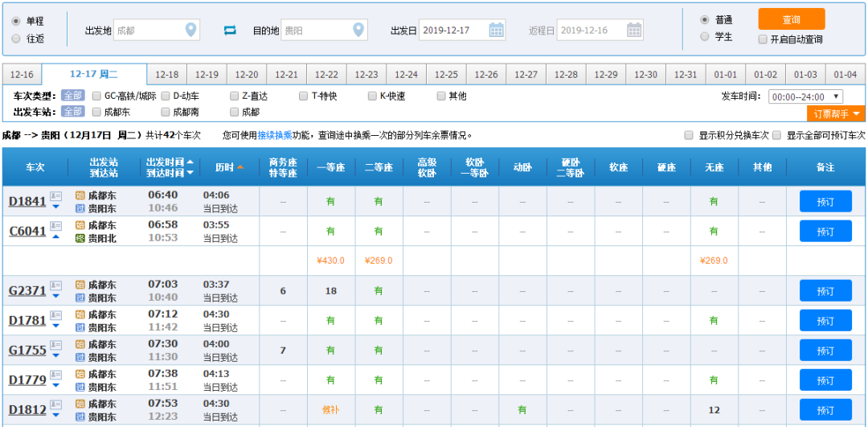This screenshot has width=868, height=427.
Task: Sort ascending by departure time arrow
Action: pyautogui.click(x=190, y=162)
